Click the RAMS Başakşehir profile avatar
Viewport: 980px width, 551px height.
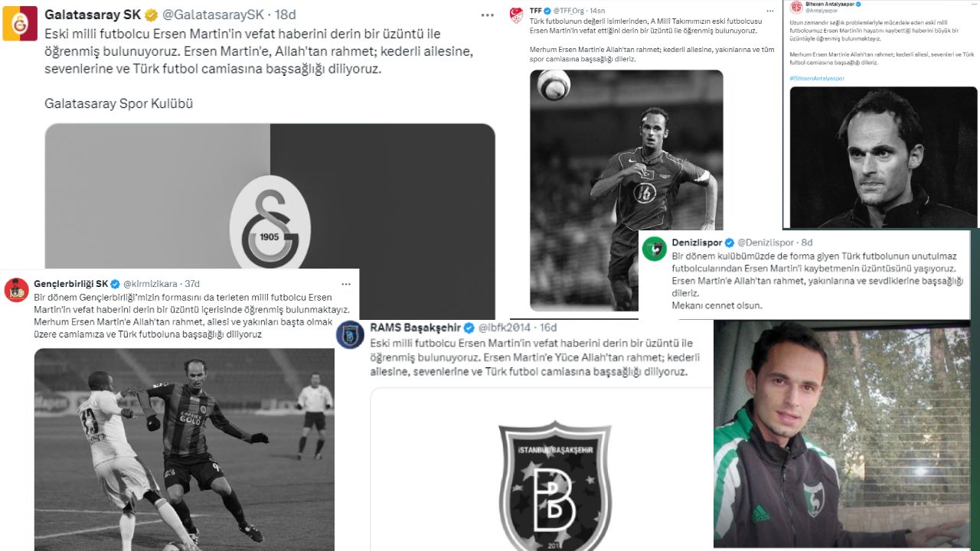pyautogui.click(x=350, y=334)
